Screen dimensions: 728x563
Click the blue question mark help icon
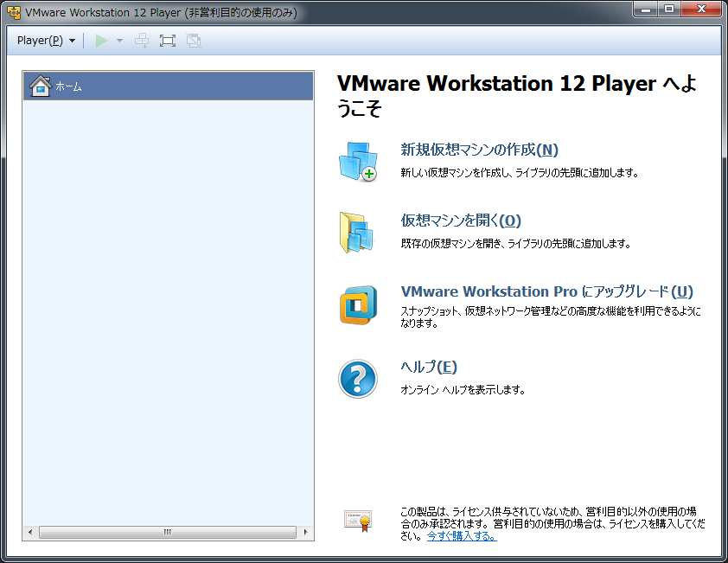(358, 379)
